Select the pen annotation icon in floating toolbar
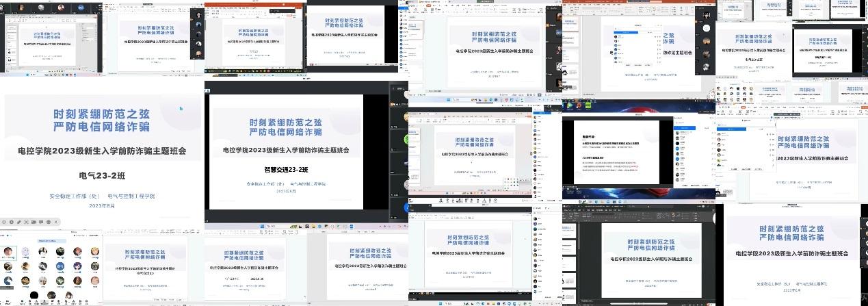The image size is (868, 306). pos(19,222)
